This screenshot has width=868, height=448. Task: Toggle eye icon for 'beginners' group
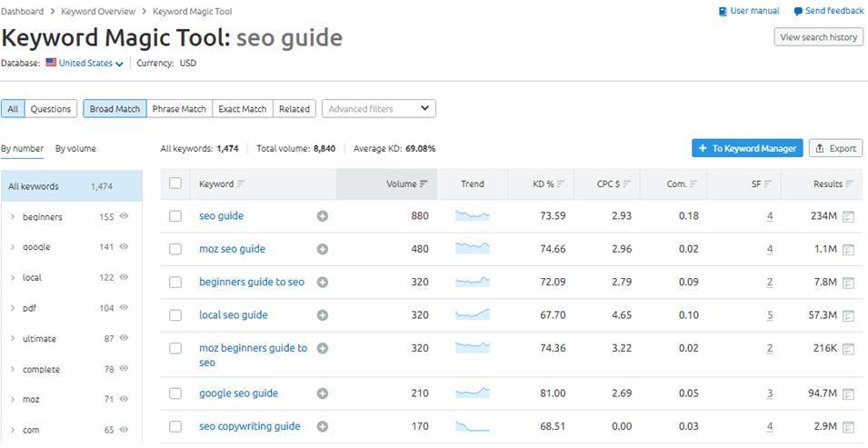[x=124, y=216]
